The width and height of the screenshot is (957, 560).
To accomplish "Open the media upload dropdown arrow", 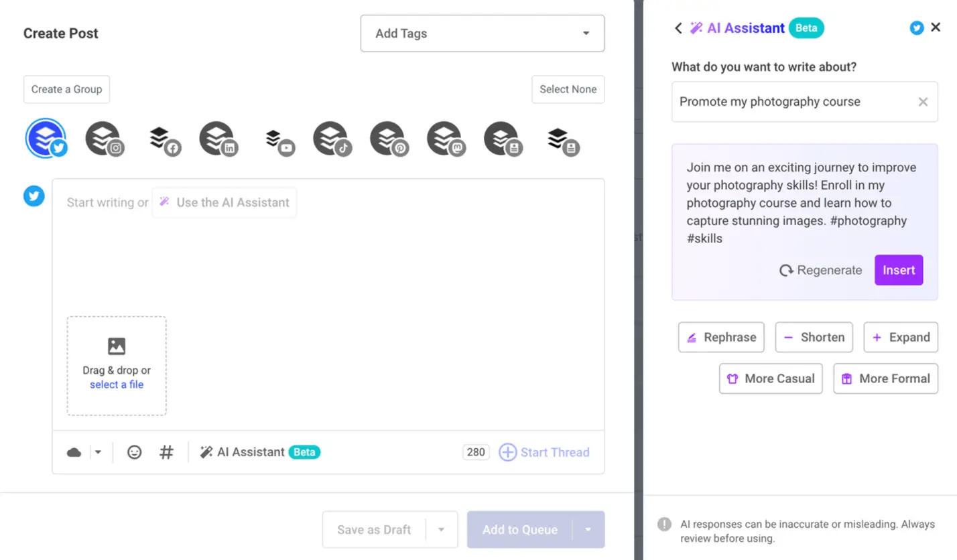I will 98,452.
